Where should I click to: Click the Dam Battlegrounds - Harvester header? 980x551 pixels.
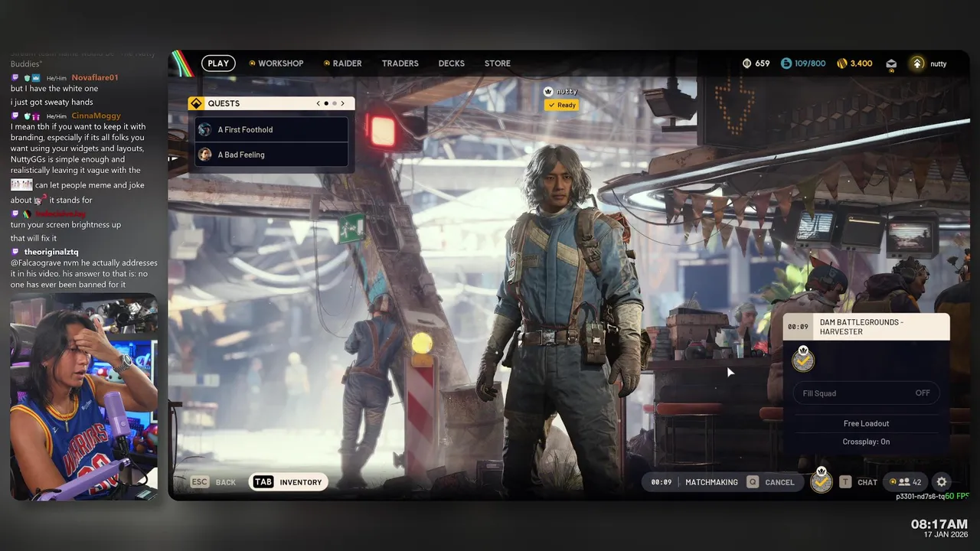[866, 327]
